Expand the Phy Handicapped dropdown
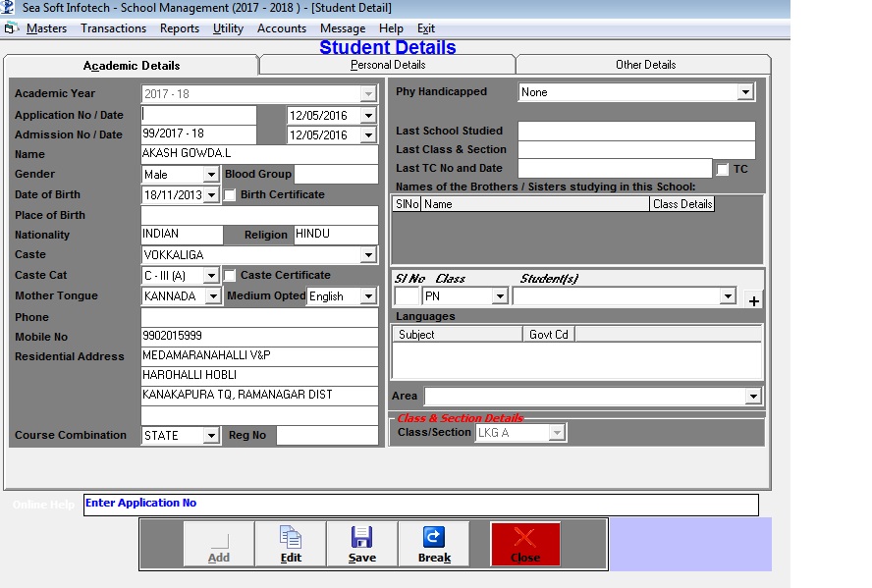 tap(745, 92)
